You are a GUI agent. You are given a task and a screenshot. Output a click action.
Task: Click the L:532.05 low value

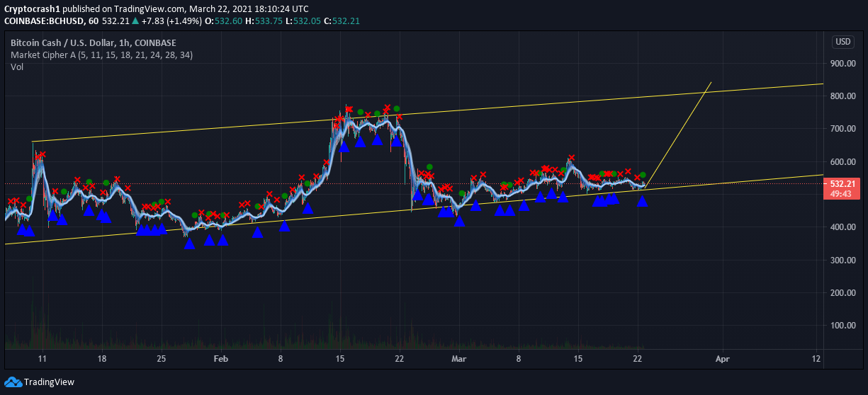tap(303, 21)
